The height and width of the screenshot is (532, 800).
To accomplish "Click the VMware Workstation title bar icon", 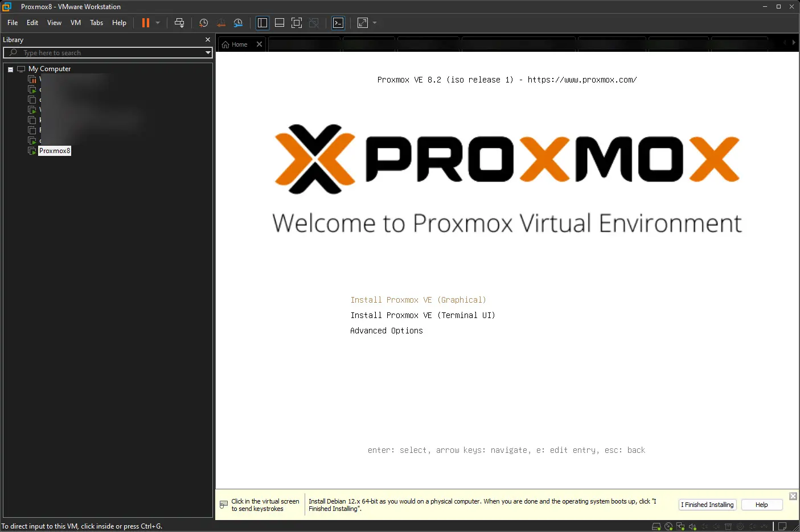I will [7, 7].
